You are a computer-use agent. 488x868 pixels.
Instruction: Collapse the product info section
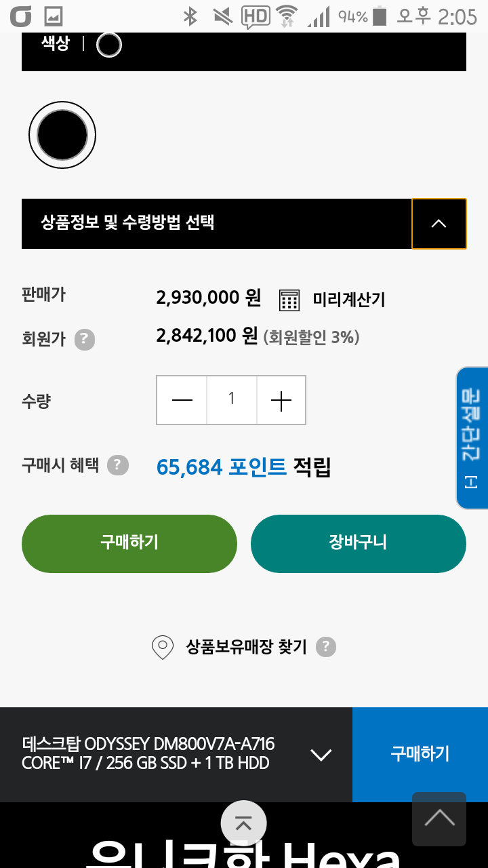[x=439, y=223]
